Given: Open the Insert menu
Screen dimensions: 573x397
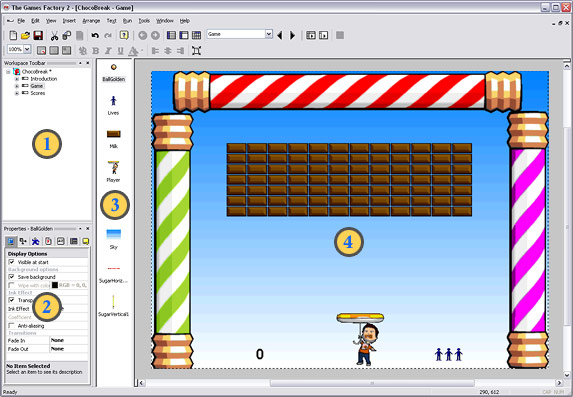Looking at the screenshot, I should [x=69, y=21].
